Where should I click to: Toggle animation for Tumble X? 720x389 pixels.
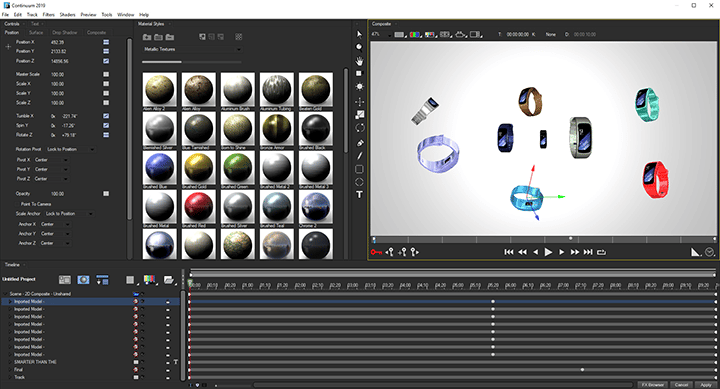pyautogui.click(x=106, y=116)
